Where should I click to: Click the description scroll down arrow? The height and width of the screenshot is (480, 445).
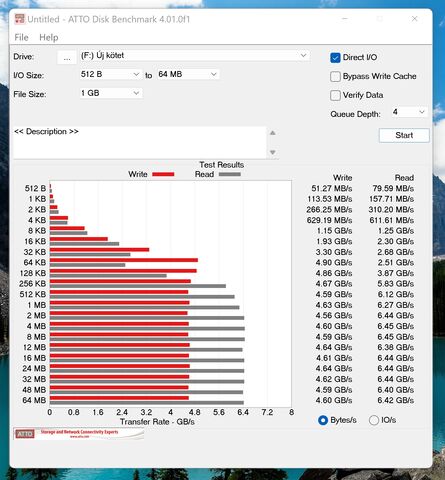(273, 152)
